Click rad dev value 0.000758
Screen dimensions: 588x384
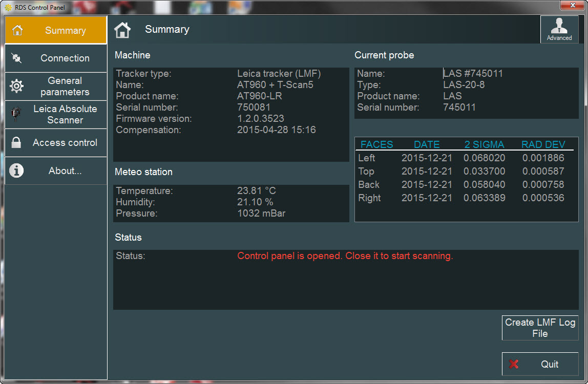[543, 184]
